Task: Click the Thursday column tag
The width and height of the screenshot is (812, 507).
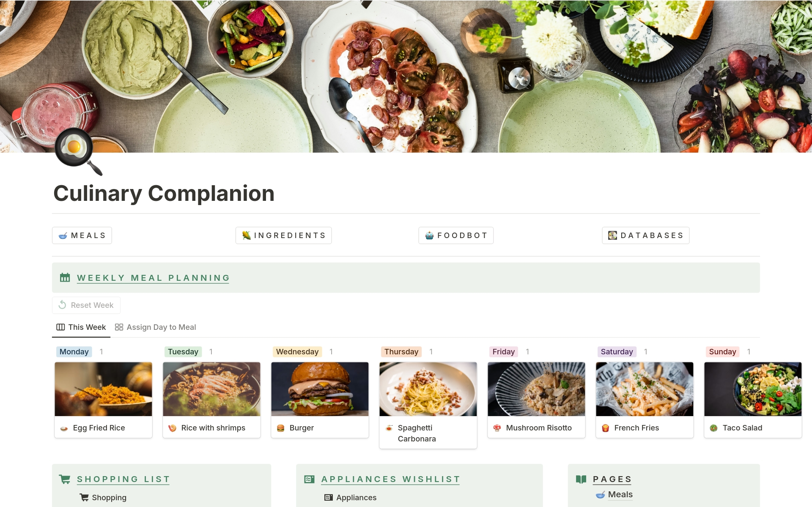Action: pyautogui.click(x=401, y=352)
